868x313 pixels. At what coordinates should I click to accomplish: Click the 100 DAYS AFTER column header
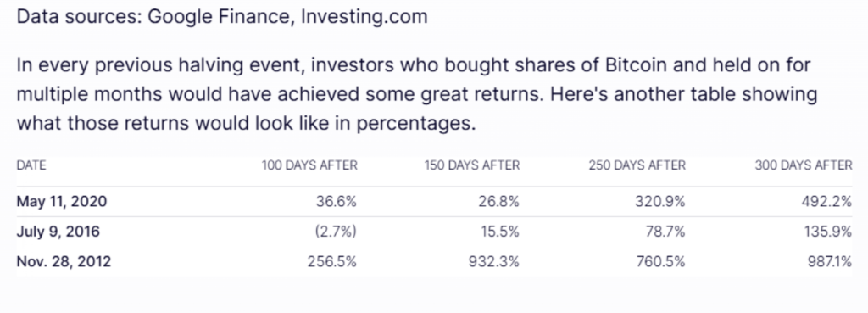(309, 165)
